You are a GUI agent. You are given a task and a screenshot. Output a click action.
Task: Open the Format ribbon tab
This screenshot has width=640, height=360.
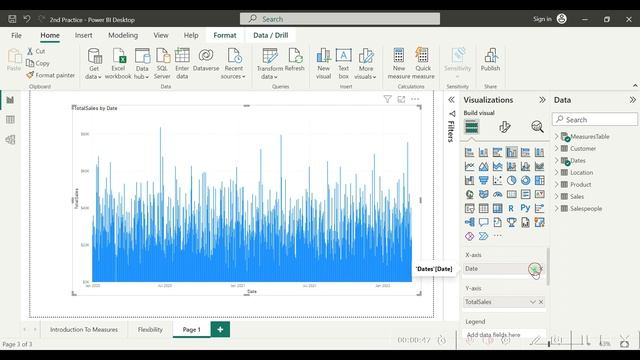click(225, 36)
